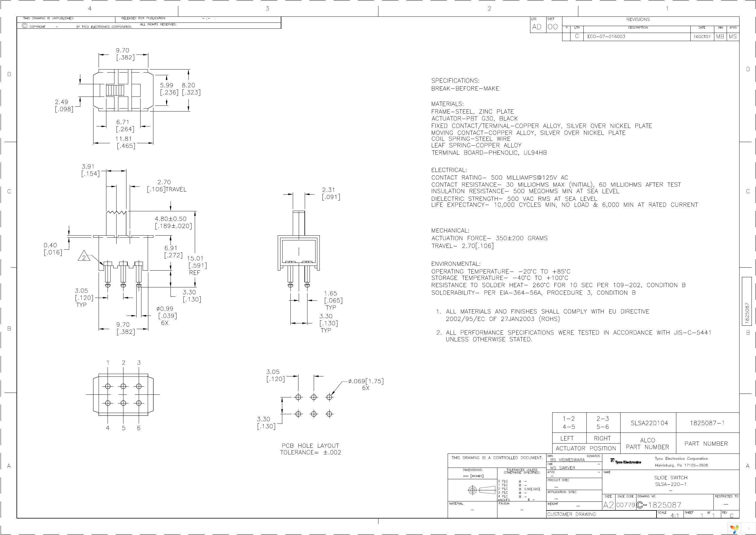The height and width of the screenshot is (535, 756).
Task: Select the 'INSULATION RESISTANCE- 500 MEGOHMS' line
Action: (525, 192)
